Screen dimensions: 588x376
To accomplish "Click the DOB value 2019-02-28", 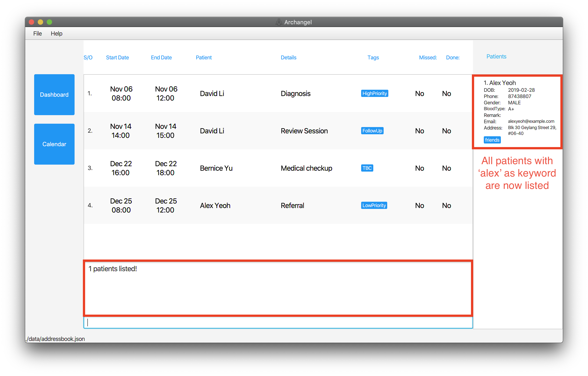I will 521,90.
